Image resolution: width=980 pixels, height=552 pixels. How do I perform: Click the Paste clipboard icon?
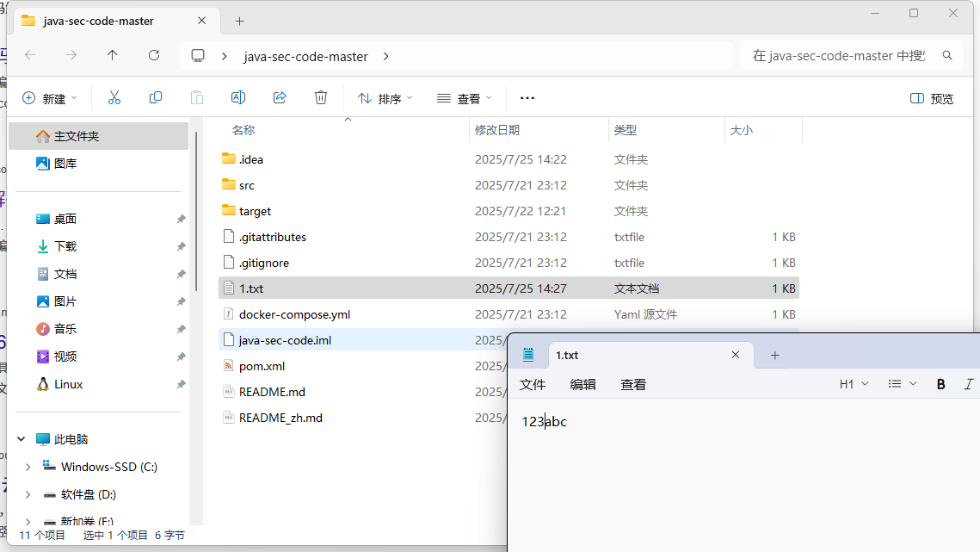(197, 97)
